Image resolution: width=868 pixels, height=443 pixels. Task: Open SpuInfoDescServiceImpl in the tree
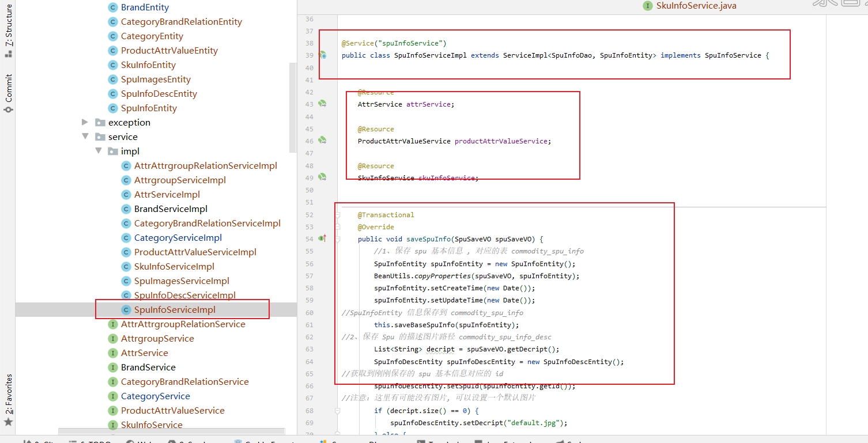coord(185,296)
